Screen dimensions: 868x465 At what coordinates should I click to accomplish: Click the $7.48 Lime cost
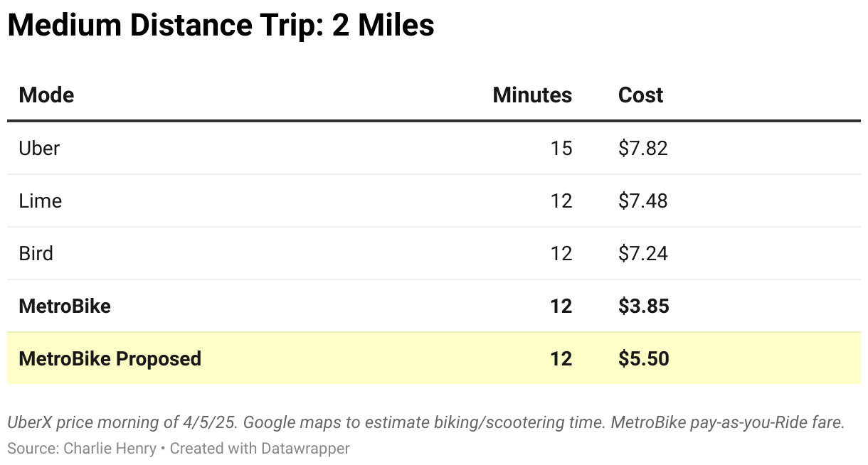[x=642, y=201]
